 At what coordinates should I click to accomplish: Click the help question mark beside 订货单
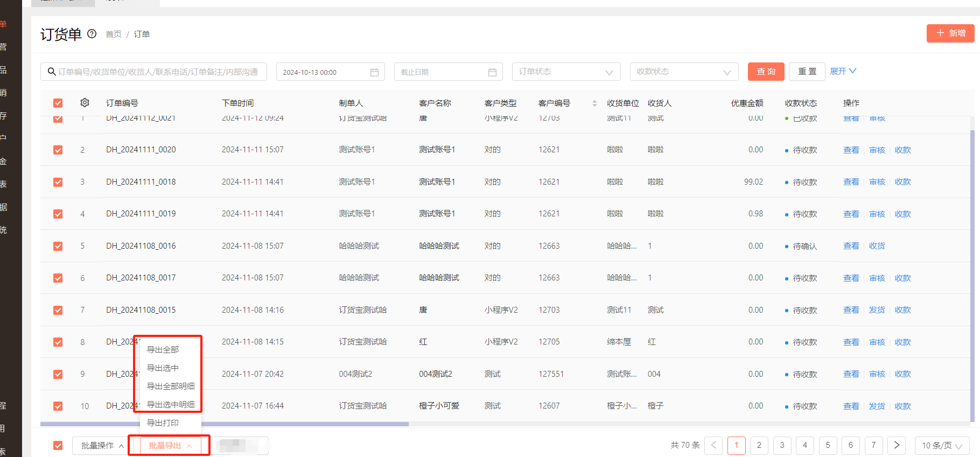[x=92, y=34]
